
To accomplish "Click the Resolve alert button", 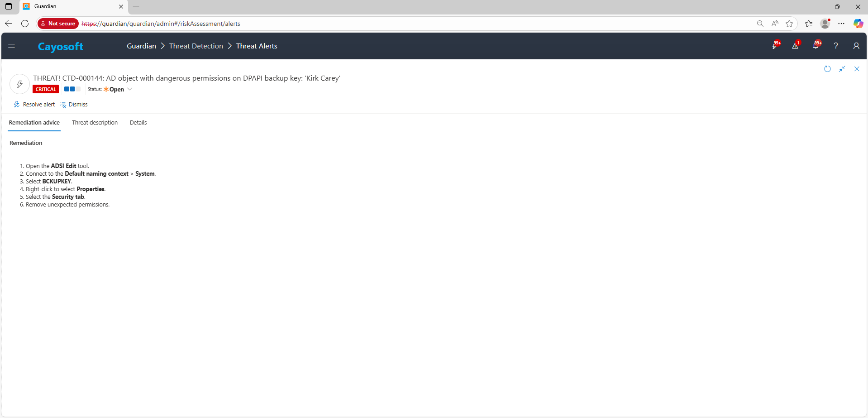I will tap(34, 105).
